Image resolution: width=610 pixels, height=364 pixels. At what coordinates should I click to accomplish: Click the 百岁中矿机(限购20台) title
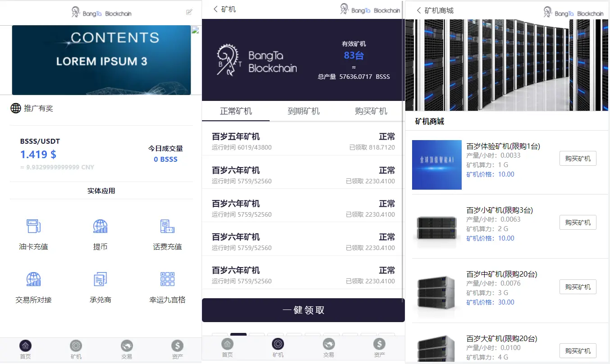tap(502, 274)
